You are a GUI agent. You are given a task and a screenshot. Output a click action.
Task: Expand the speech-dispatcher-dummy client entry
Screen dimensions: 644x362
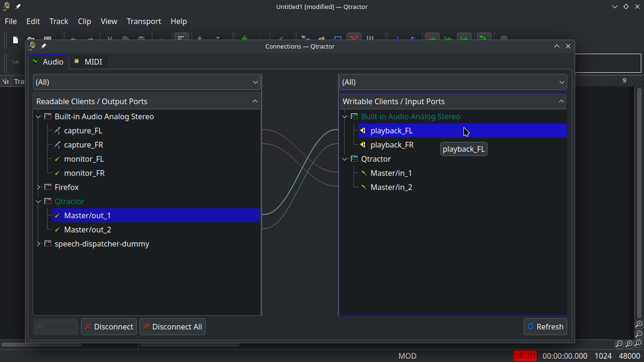pyautogui.click(x=38, y=244)
